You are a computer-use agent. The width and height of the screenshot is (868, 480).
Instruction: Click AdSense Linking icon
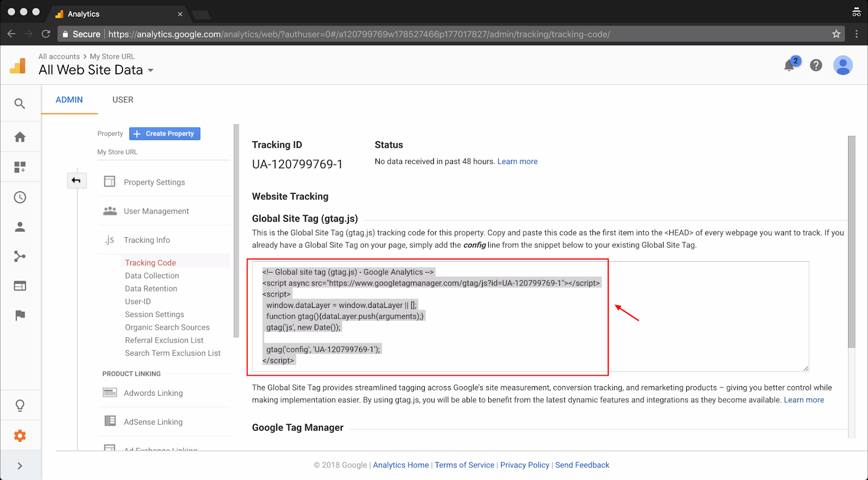pyautogui.click(x=110, y=421)
